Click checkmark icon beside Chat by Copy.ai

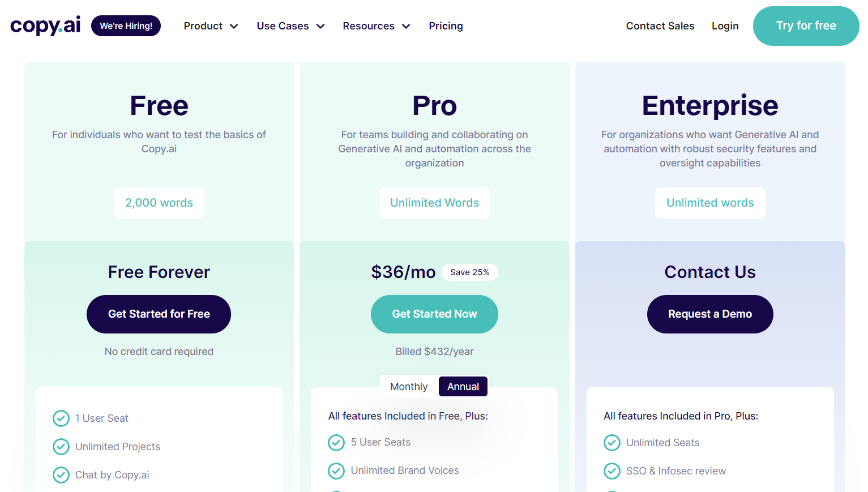click(61, 475)
